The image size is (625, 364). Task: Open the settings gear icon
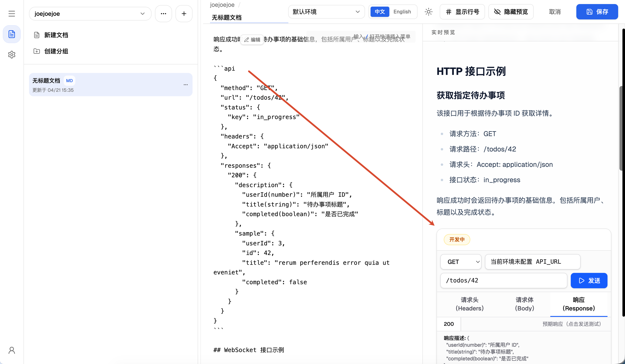tap(12, 55)
